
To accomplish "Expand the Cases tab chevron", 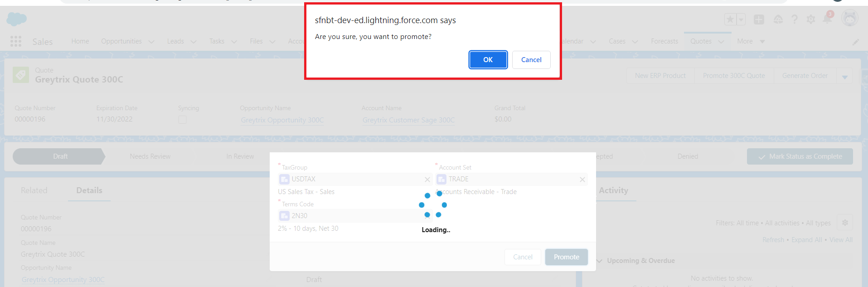I will 635,42.
